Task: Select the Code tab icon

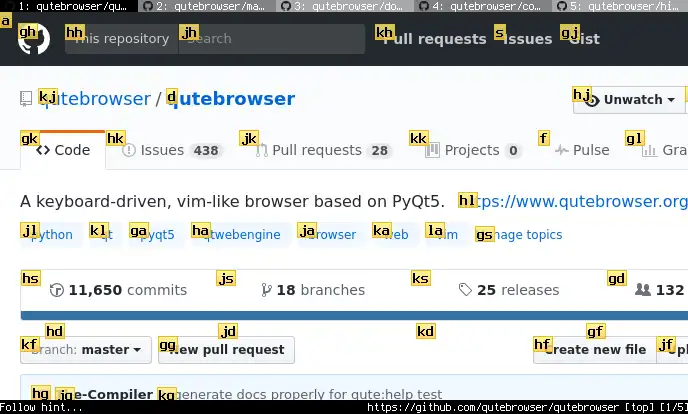Action: (x=43, y=150)
